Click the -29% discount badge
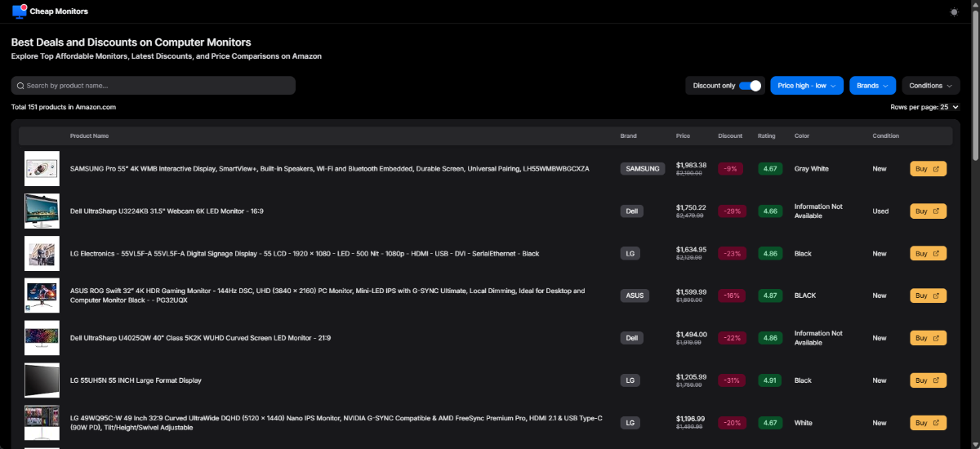The width and height of the screenshot is (980, 449). coord(731,211)
